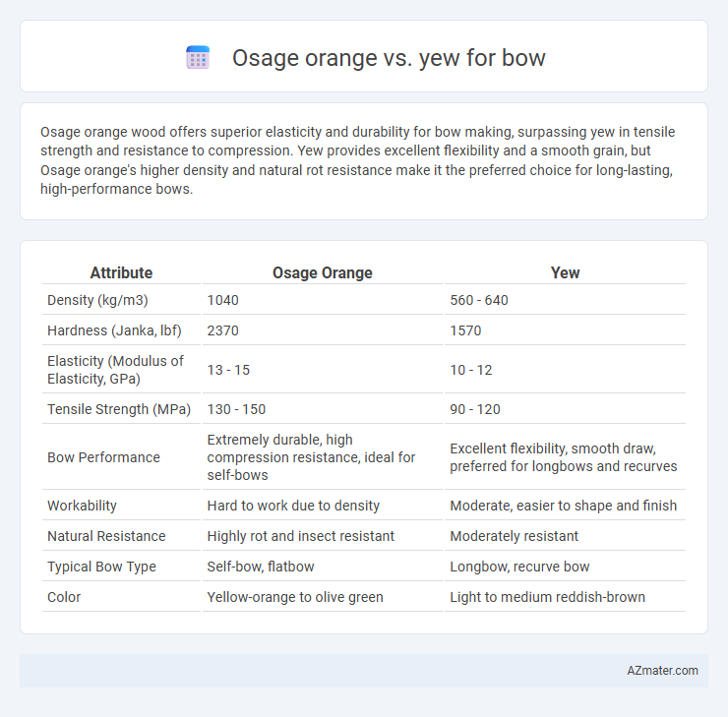Select the 'Density (kg/m3)' row label
728x717 pixels.
pyautogui.click(x=97, y=300)
